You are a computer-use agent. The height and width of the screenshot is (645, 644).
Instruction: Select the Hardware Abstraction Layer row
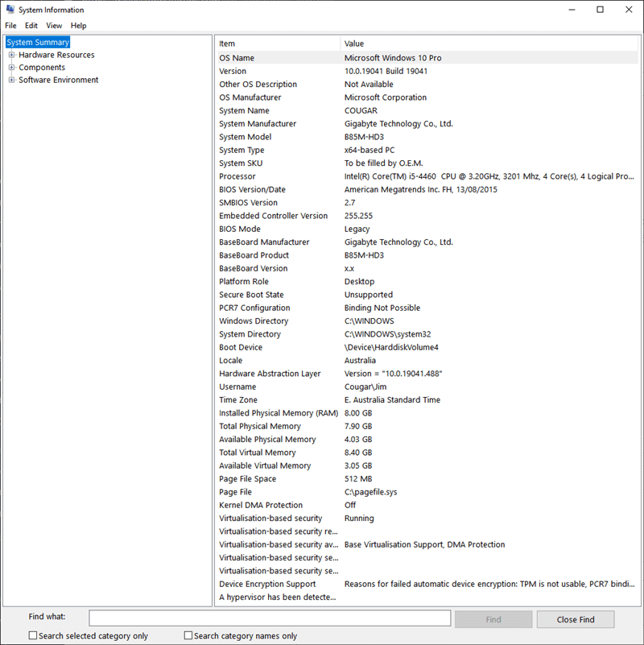[427, 374]
